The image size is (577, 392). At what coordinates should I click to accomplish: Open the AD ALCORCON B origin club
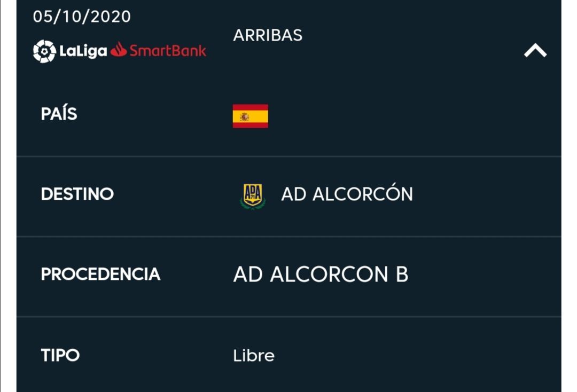(x=321, y=274)
